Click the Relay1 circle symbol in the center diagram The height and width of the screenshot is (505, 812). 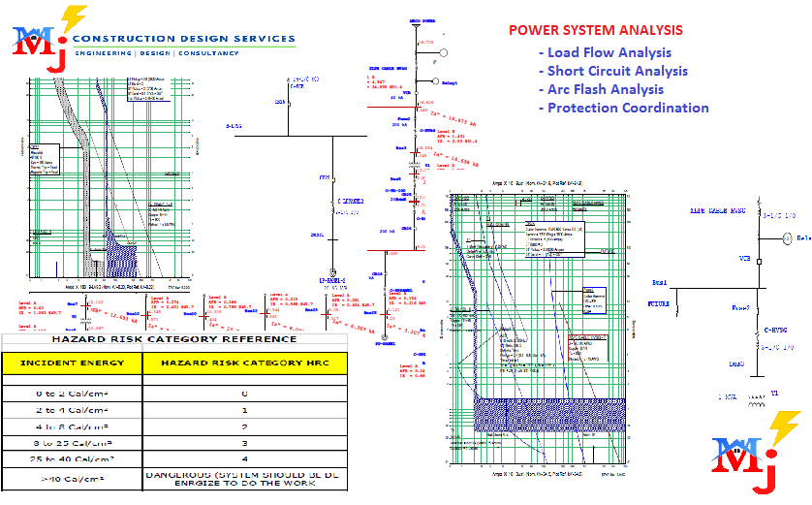(x=435, y=81)
